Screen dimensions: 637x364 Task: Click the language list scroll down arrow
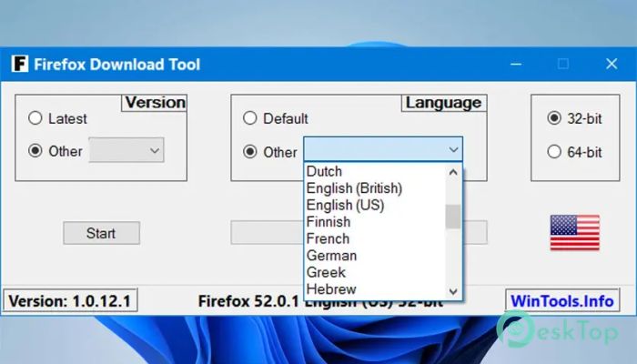tap(453, 291)
